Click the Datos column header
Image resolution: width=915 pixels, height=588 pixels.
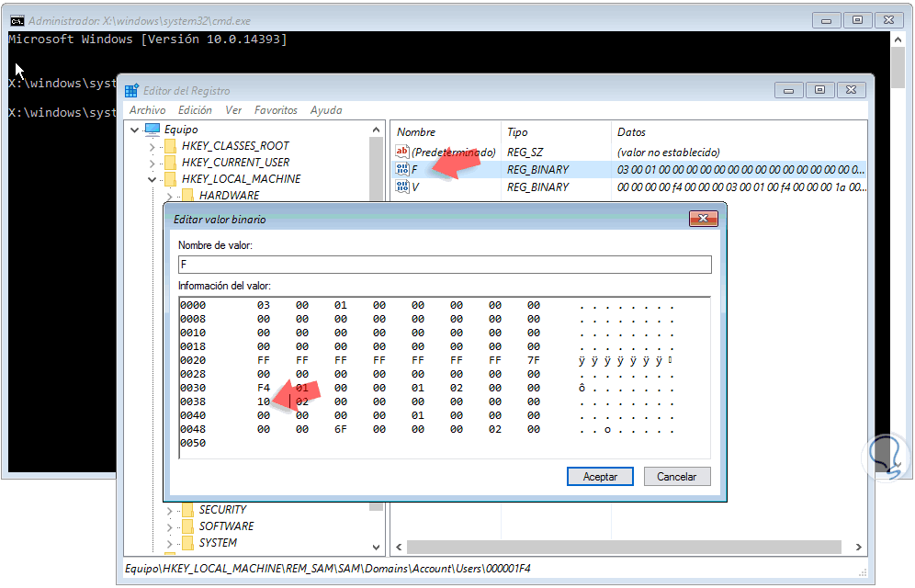tap(739, 131)
